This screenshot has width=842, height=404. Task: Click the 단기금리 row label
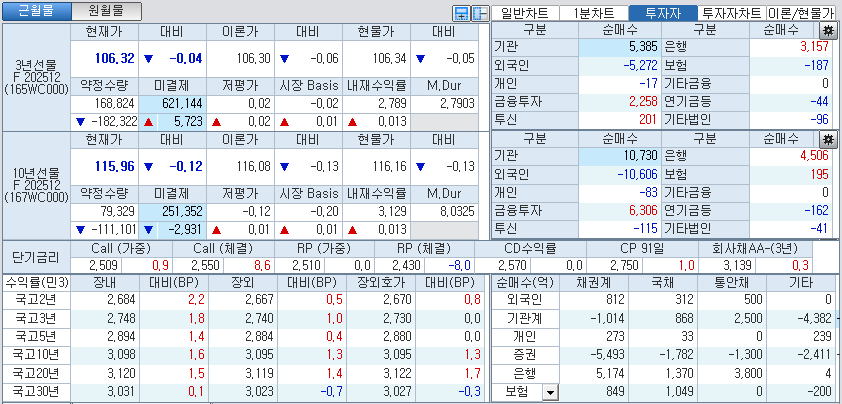coord(36,257)
